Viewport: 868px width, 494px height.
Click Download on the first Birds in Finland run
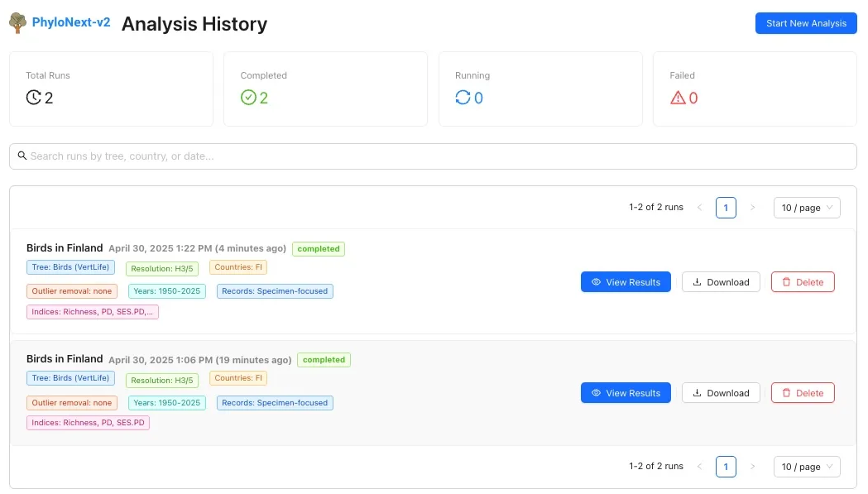pyautogui.click(x=721, y=282)
